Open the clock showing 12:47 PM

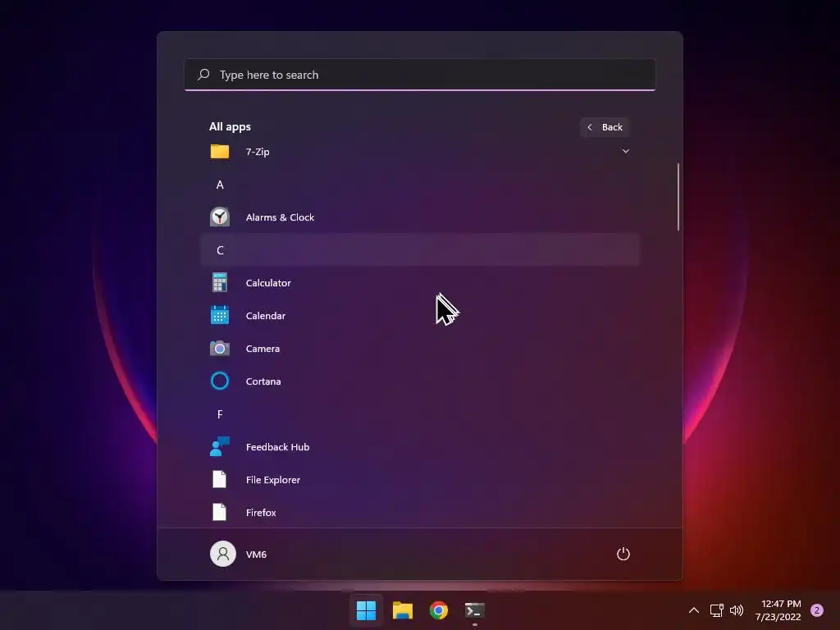(778, 610)
